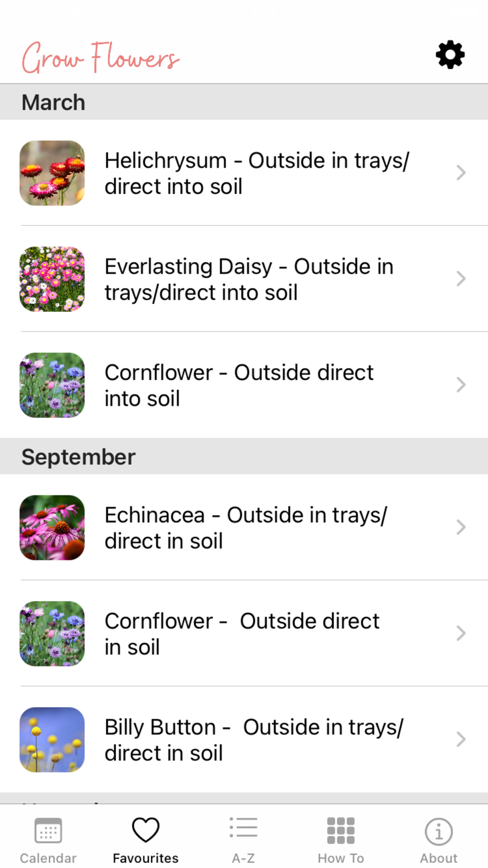This screenshot has height=868, width=488.
Task: Tap the Helichrysum flower thumbnail
Action: click(x=52, y=173)
